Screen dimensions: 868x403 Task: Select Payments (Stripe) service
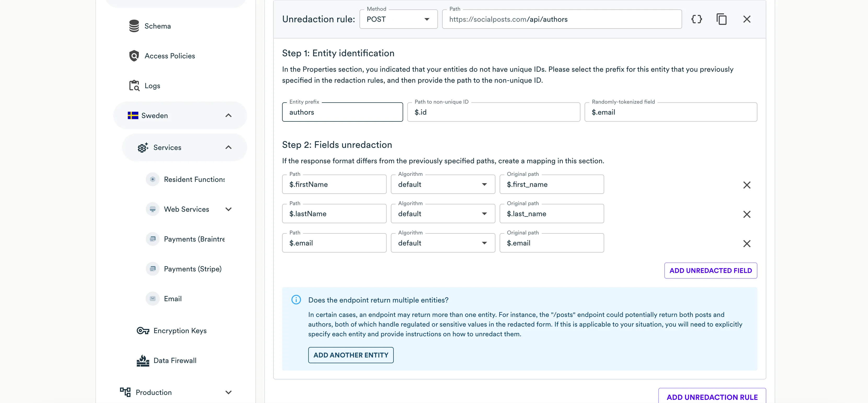click(x=192, y=269)
